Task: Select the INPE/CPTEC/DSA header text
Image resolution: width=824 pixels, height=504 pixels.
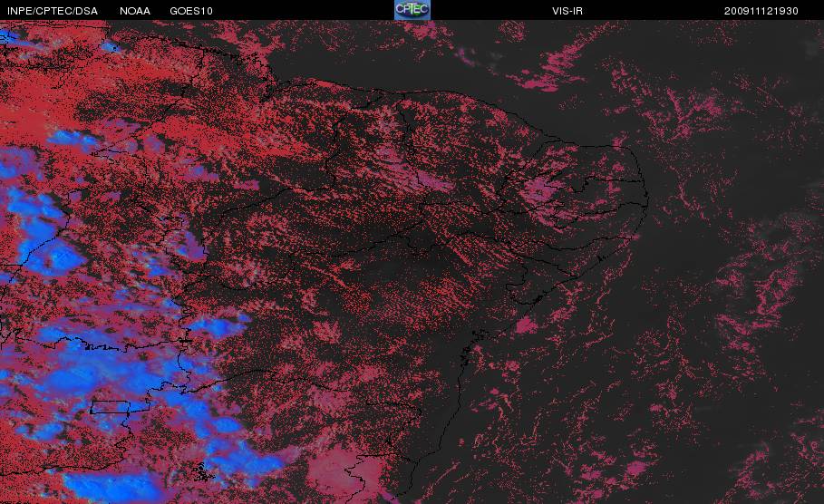Action: pos(53,11)
